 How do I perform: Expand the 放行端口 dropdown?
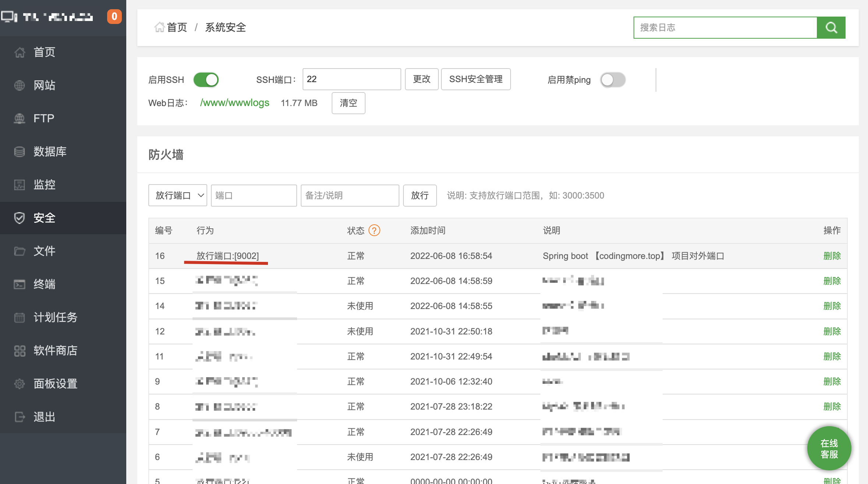point(178,196)
